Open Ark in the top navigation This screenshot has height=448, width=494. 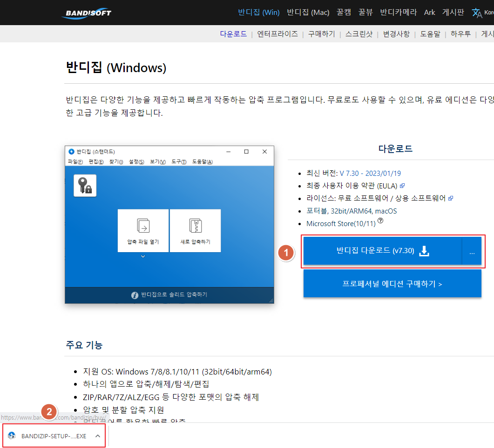pyautogui.click(x=429, y=12)
